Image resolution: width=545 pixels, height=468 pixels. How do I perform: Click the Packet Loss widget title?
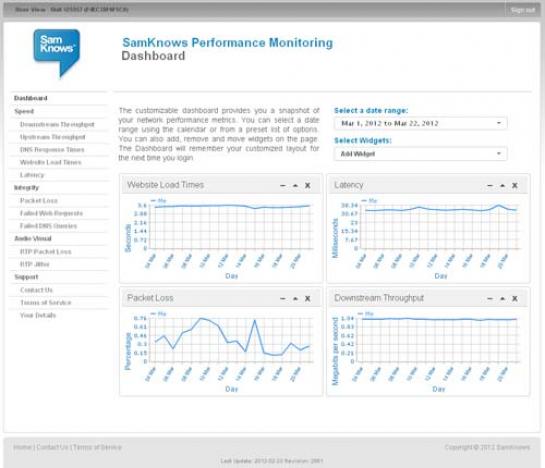coord(150,298)
